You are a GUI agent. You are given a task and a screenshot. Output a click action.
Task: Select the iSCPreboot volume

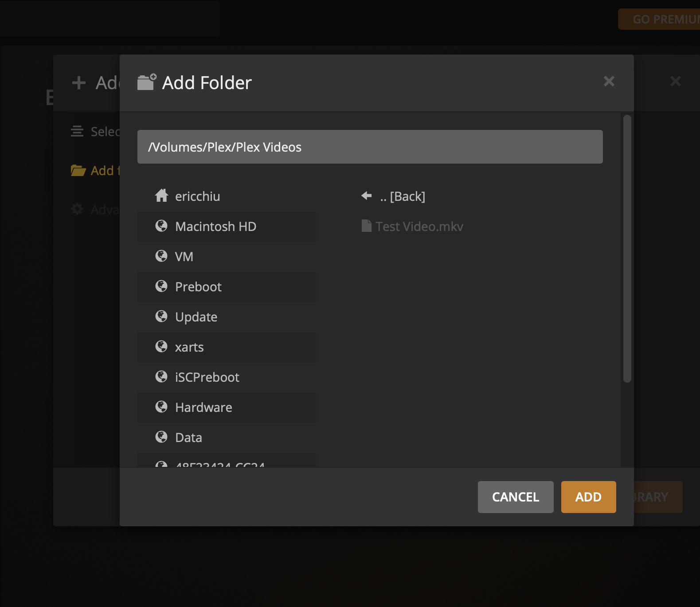tap(227, 377)
